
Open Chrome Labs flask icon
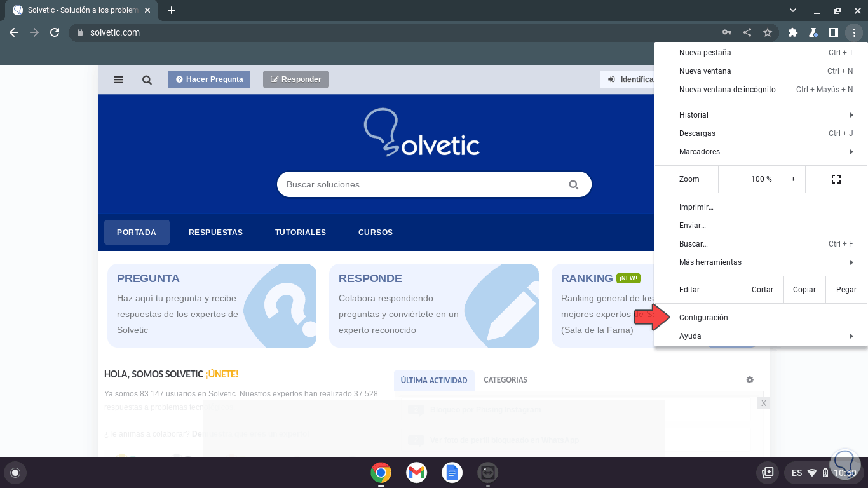813,32
